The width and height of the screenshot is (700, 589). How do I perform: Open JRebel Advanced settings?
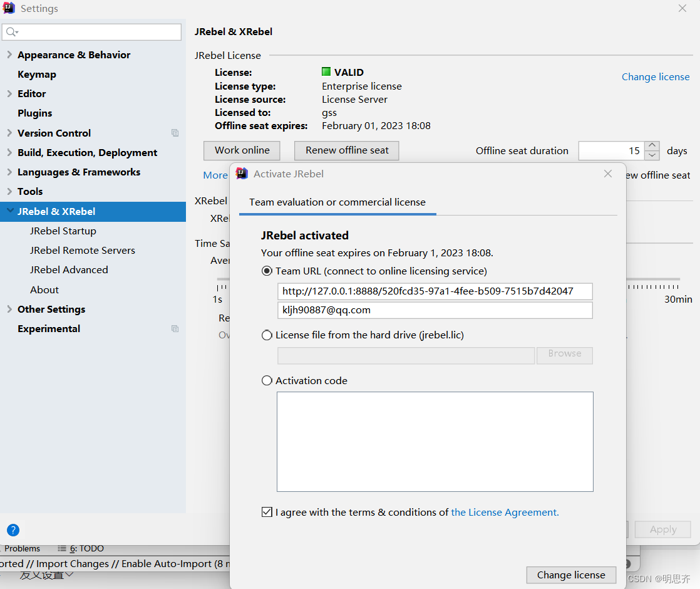coord(69,270)
